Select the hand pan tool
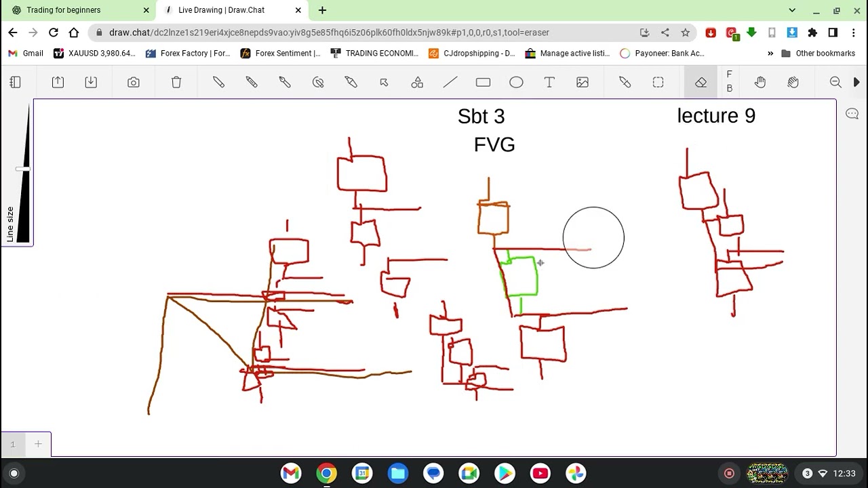Viewport: 868px width, 488px height. pos(760,82)
